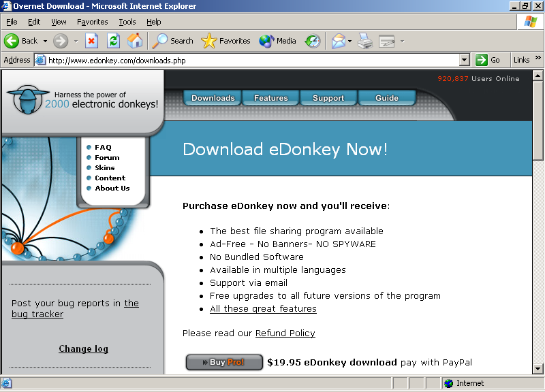Open the File menu

pos(12,22)
